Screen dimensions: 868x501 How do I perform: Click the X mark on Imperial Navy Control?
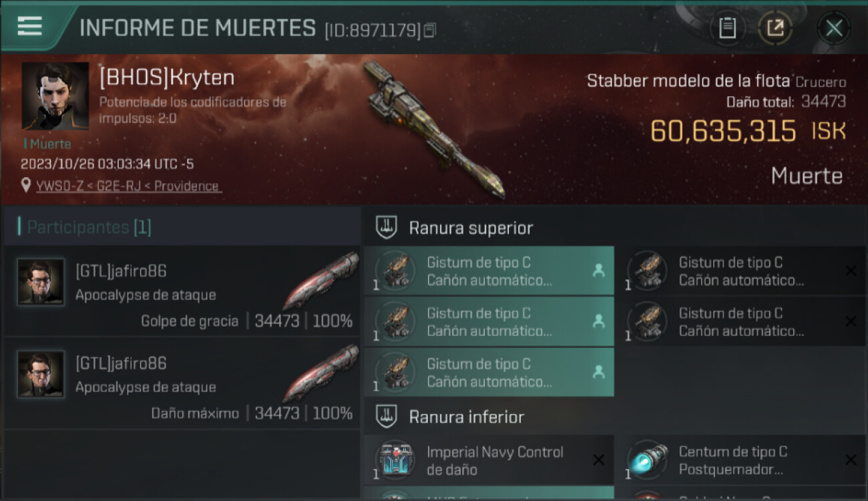[599, 460]
